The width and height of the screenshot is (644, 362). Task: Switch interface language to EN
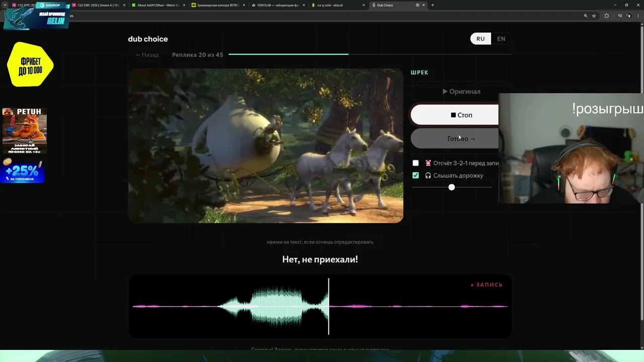click(x=501, y=39)
